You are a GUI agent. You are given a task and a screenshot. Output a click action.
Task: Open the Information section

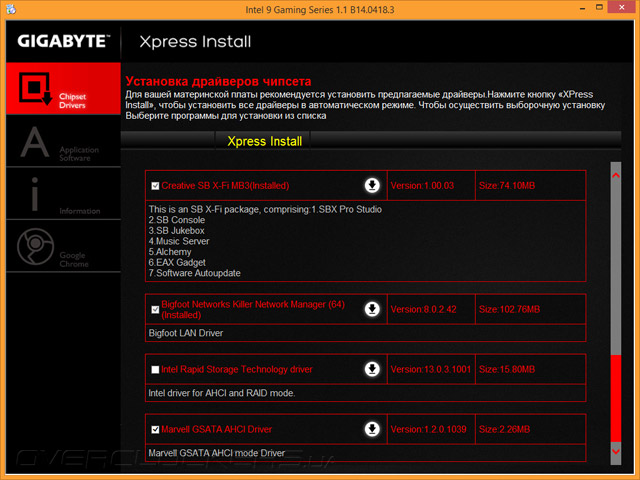pos(63,193)
